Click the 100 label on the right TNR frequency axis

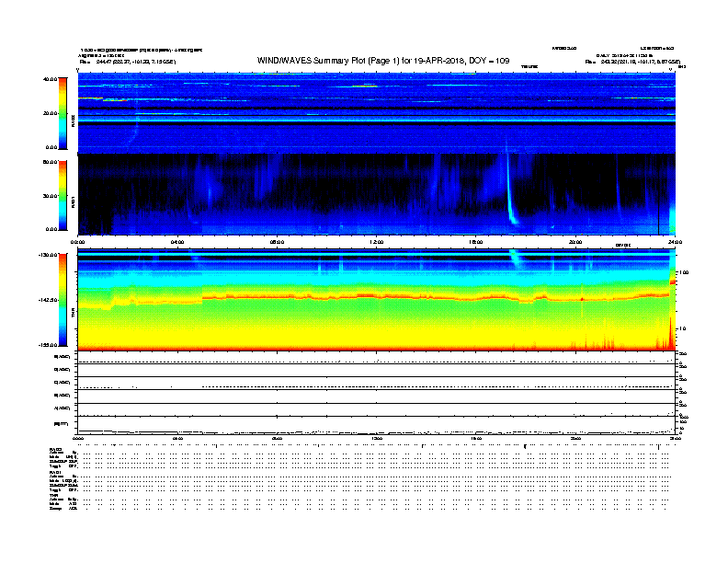click(684, 272)
